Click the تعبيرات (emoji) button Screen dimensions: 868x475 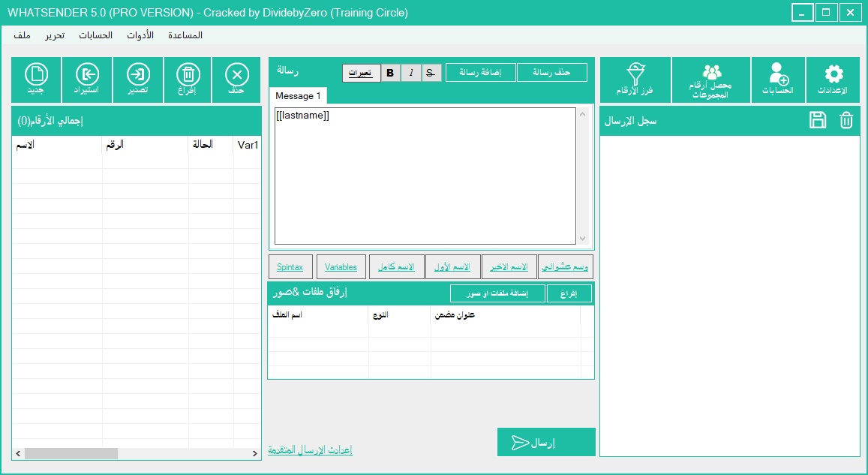pos(361,73)
